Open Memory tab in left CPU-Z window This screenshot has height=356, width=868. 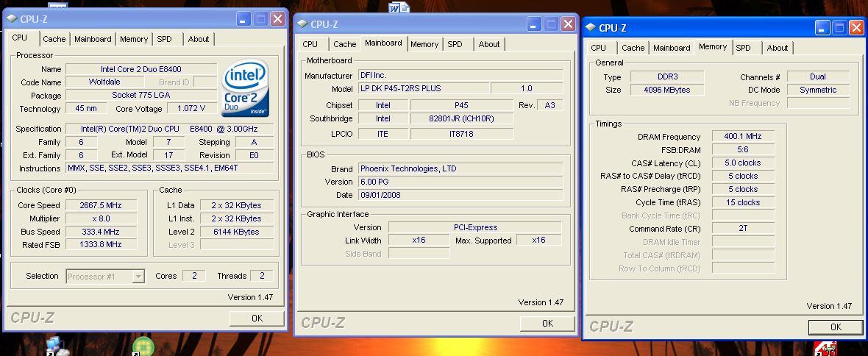pos(134,39)
